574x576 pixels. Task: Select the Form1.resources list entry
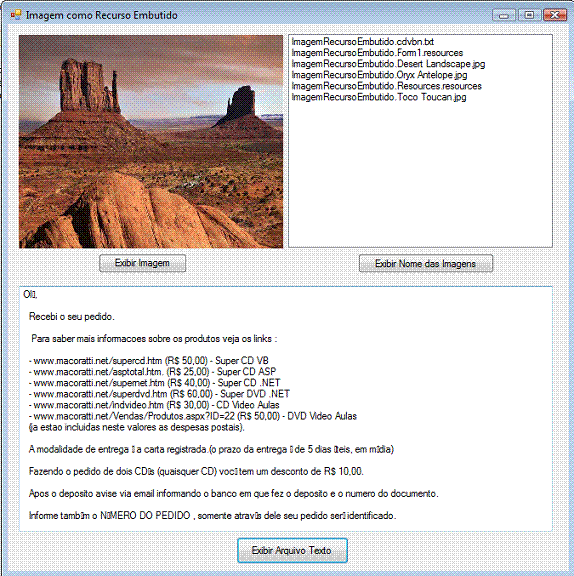(x=377, y=53)
